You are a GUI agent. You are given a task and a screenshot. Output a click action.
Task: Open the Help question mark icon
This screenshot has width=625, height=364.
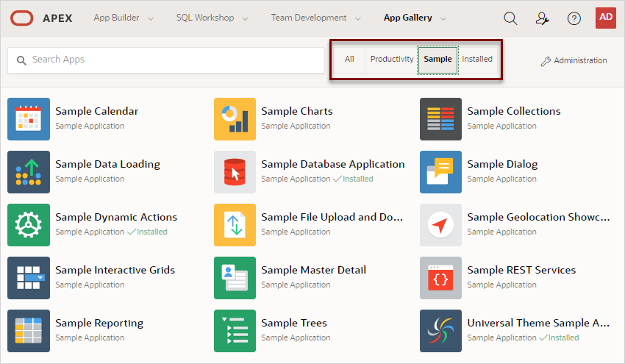pos(574,18)
